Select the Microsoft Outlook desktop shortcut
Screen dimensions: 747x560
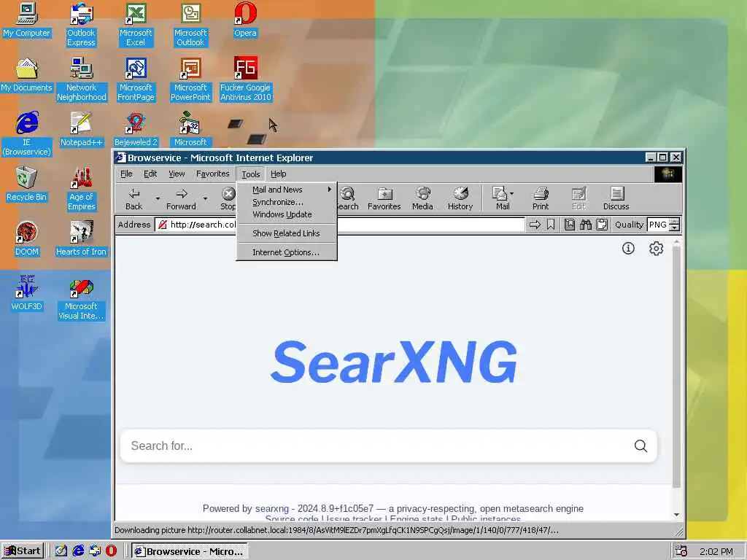tap(190, 25)
